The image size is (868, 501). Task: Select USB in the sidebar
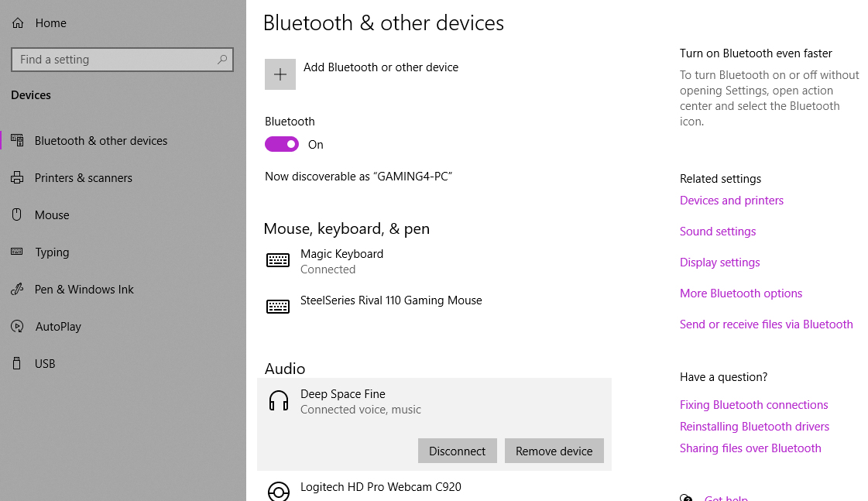(x=45, y=364)
